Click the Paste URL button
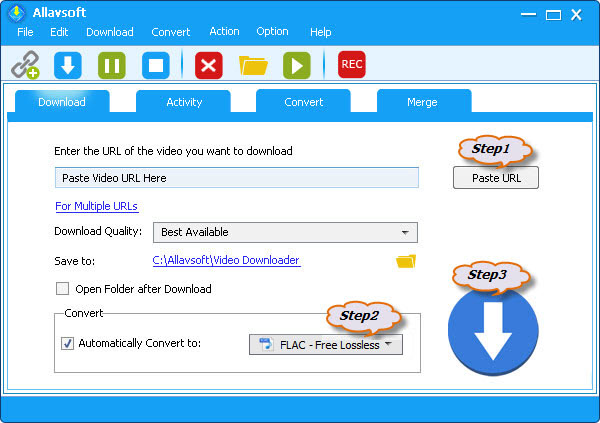 [496, 178]
